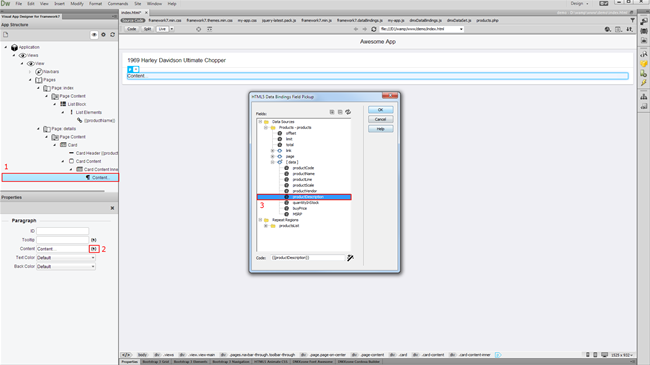This screenshot has height=365, width=650.
Task: Open the Back Color dropdown
Action: click(x=66, y=266)
